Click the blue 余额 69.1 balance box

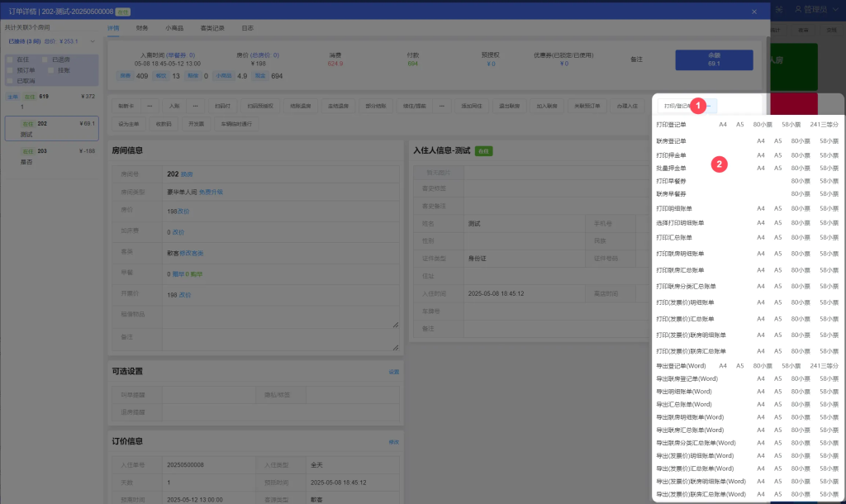713,59
